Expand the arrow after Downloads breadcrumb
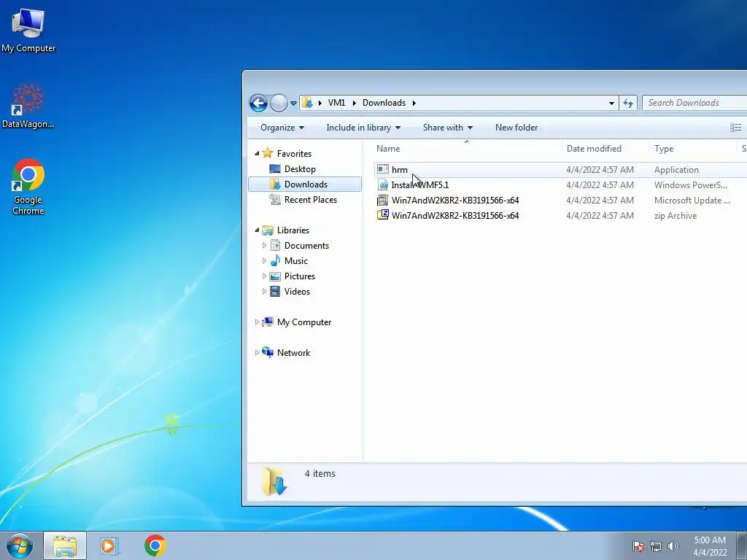The width and height of the screenshot is (747, 560). tap(414, 103)
